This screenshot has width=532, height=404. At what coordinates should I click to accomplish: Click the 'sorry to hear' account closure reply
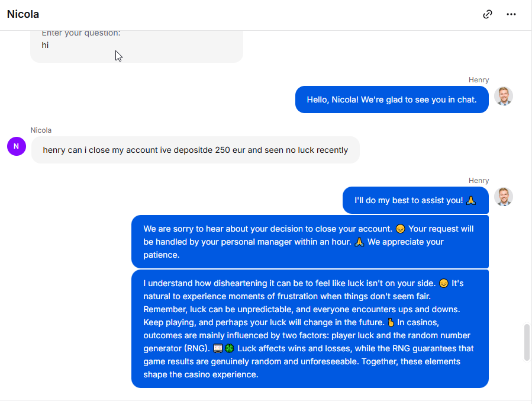tap(310, 242)
